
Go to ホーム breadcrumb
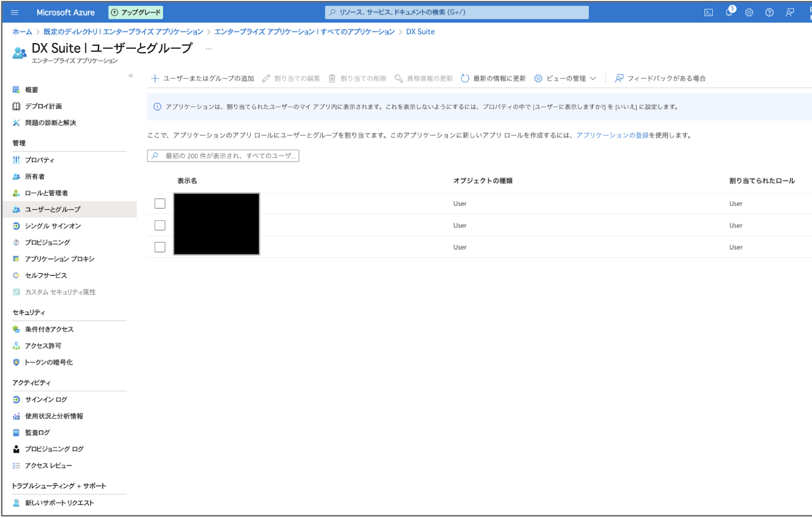tap(22, 31)
